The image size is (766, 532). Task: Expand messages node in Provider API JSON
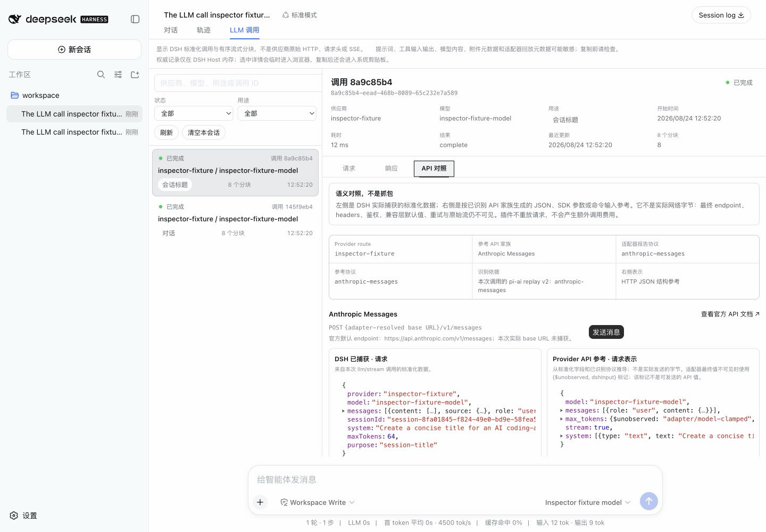(x=561, y=410)
